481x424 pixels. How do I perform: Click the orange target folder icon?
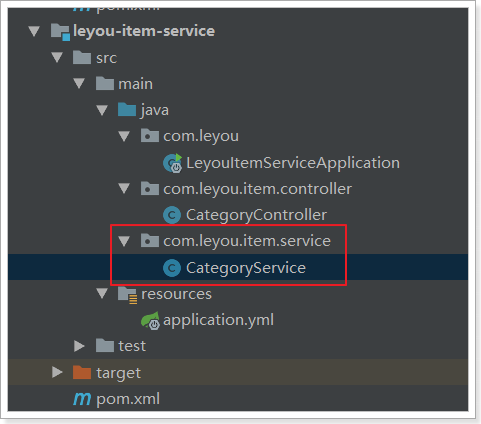coord(82,372)
